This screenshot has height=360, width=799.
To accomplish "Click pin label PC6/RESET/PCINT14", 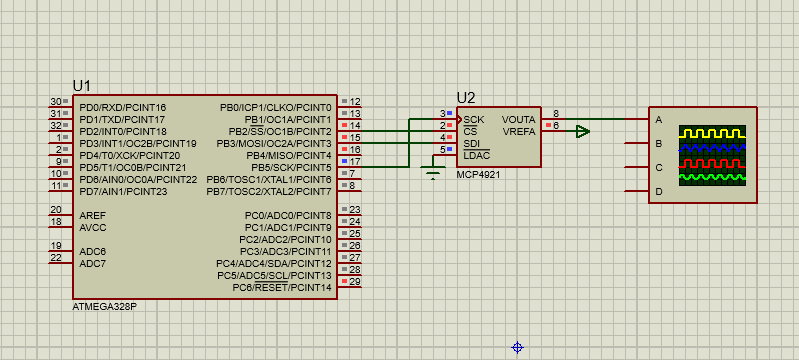I will click(x=282, y=288).
